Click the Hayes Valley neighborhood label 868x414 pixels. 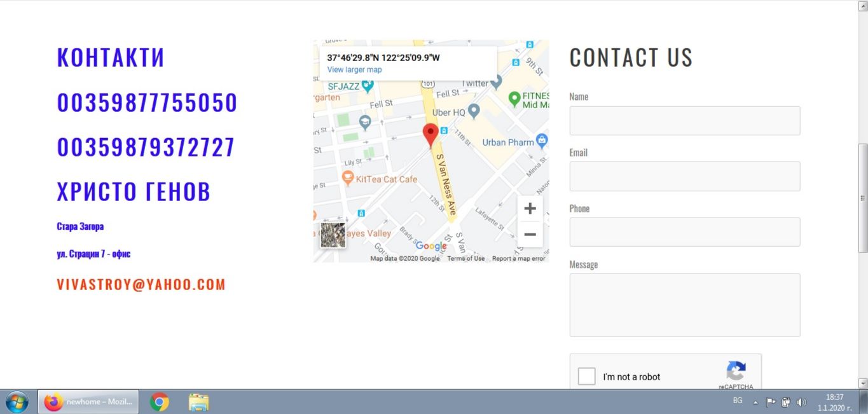click(369, 233)
